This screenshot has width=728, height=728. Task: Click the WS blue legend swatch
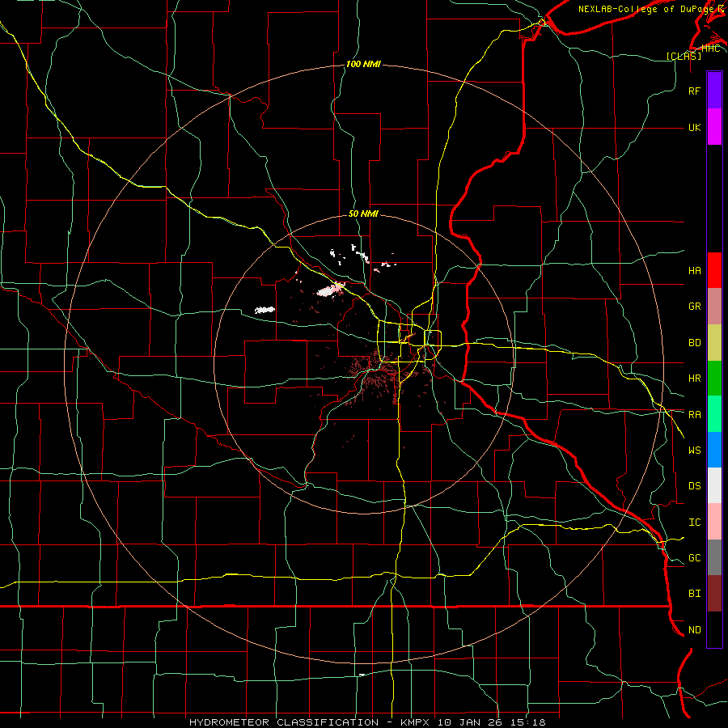click(x=714, y=450)
